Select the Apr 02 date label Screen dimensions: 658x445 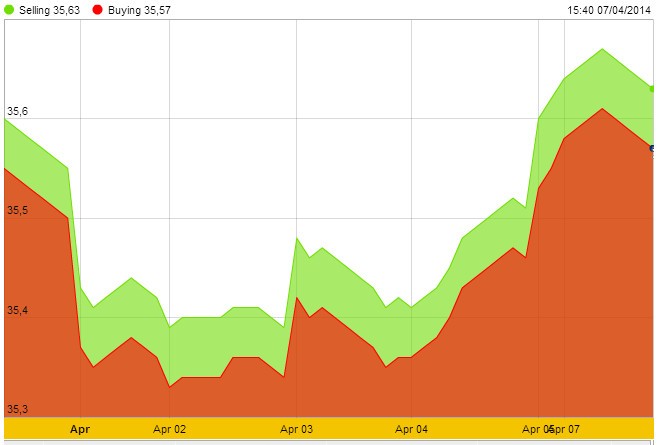(x=169, y=429)
